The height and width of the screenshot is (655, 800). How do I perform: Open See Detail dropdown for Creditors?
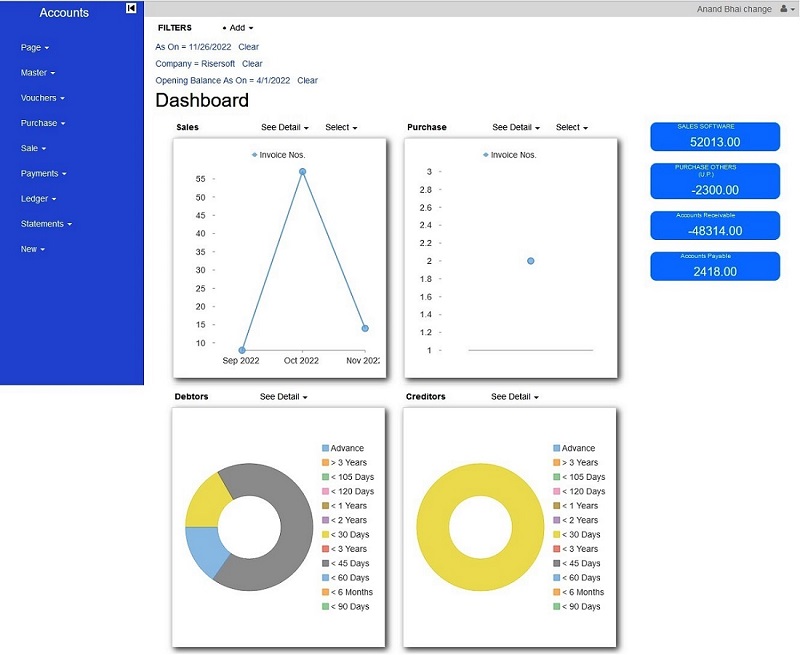pos(514,397)
